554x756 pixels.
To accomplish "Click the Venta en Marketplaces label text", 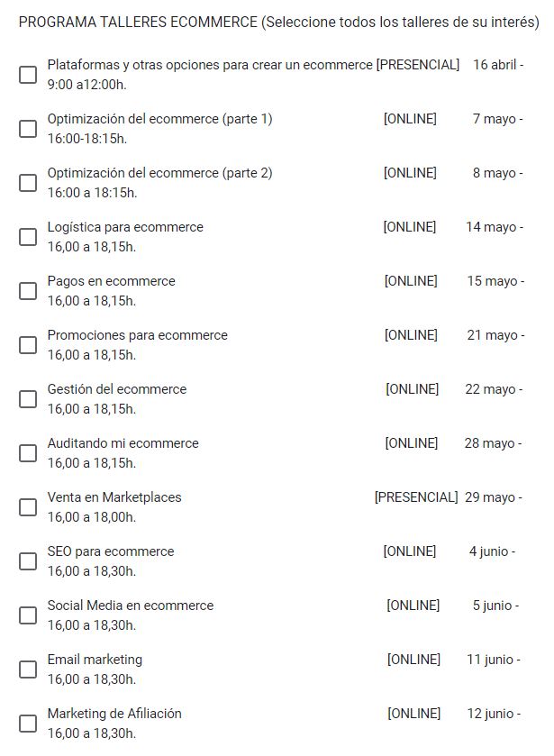I will 114,497.
